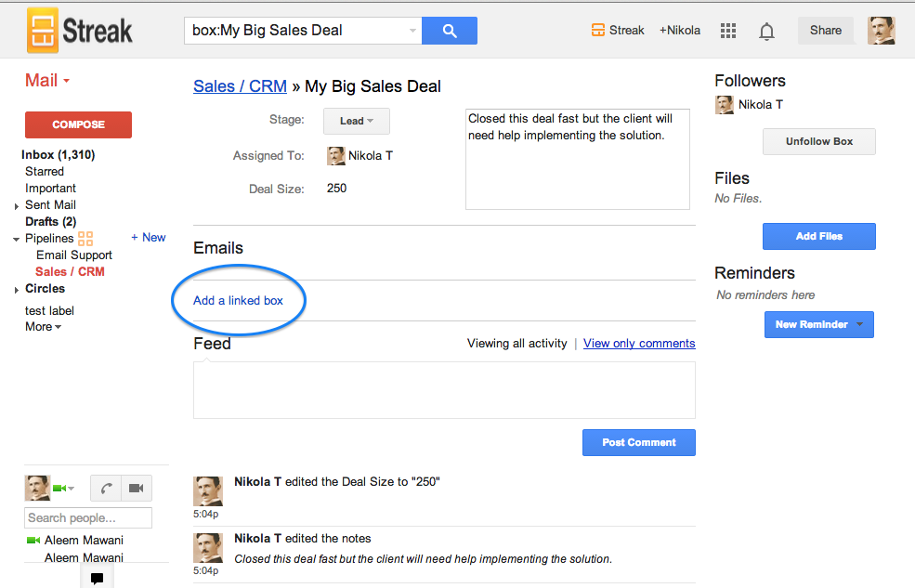
Task: Click Nikola T in Assigned To
Action: tap(371, 156)
